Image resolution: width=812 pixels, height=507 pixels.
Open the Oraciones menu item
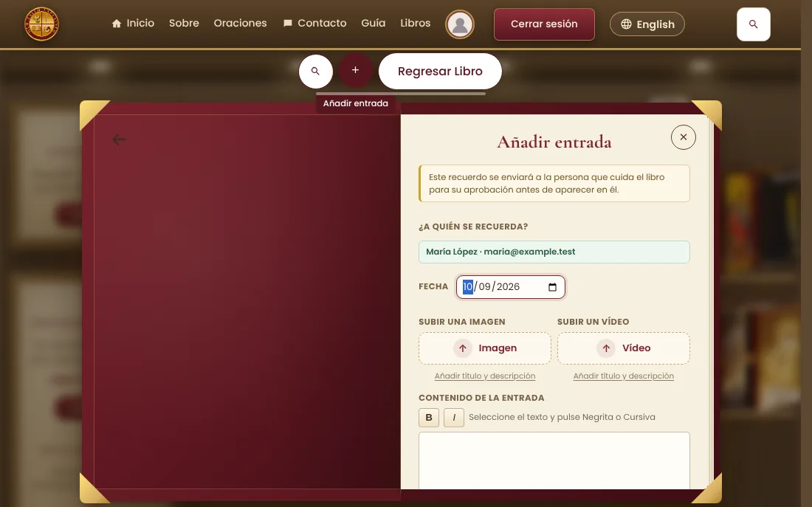(x=241, y=24)
